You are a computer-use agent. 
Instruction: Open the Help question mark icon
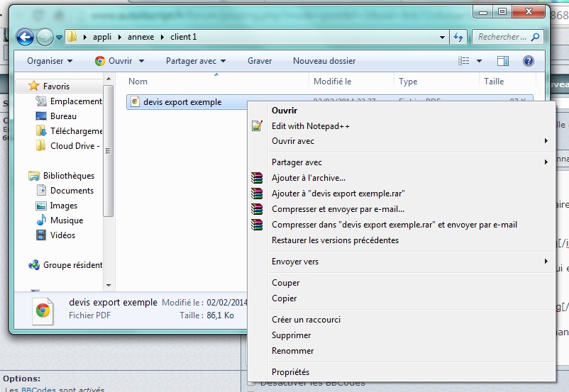528,61
